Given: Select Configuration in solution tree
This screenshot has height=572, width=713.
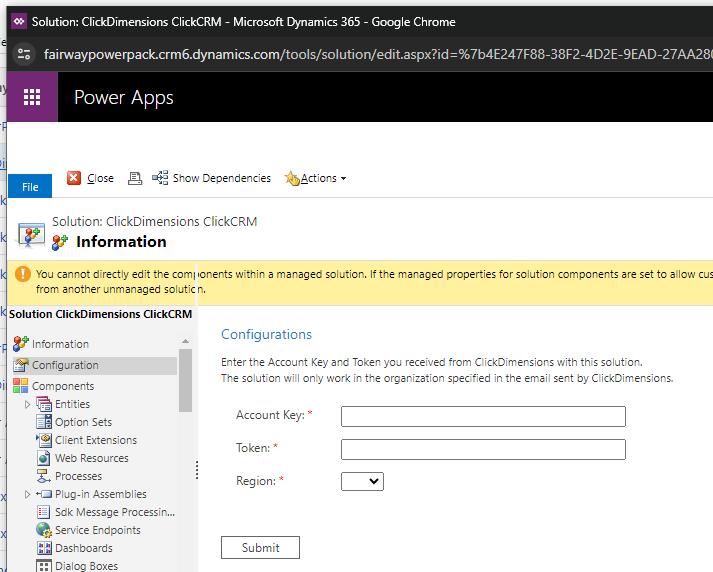Looking at the screenshot, I should [65, 365].
